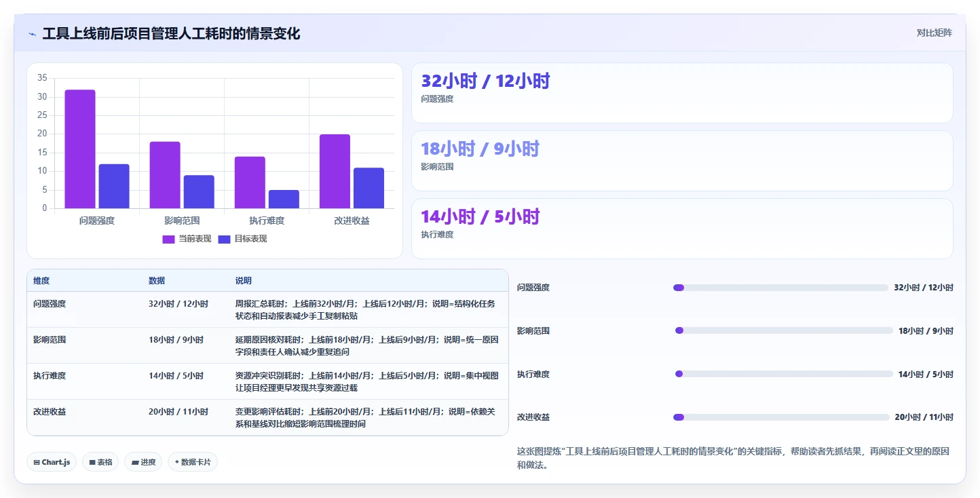Click the 影响范围 progress bar
The width and height of the screenshot is (980, 498).
click(x=784, y=330)
